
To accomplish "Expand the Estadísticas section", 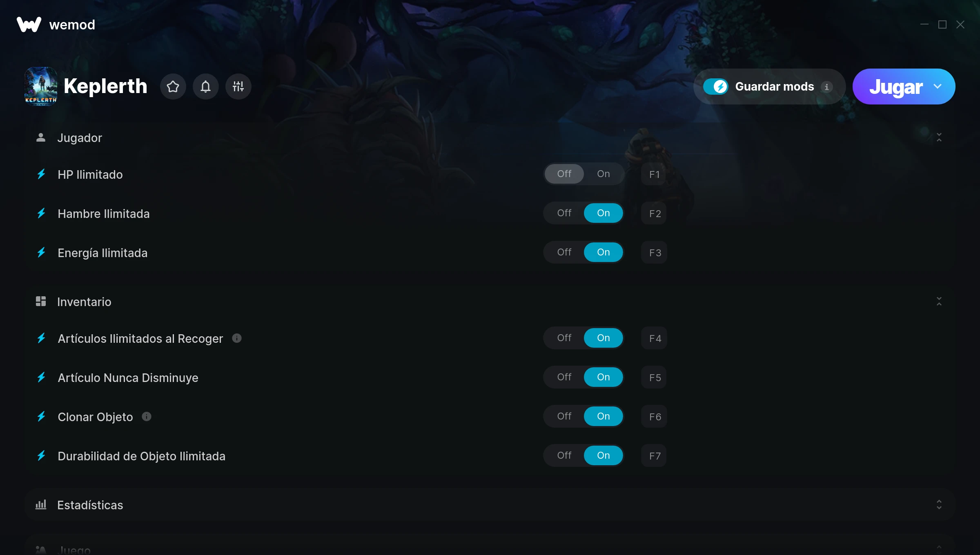I will pyautogui.click(x=939, y=505).
